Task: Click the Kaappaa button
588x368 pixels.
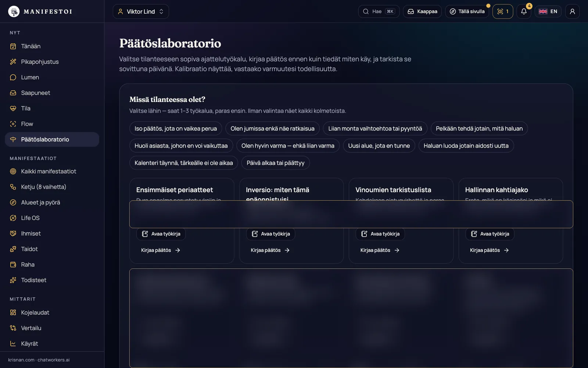Action: [422, 11]
